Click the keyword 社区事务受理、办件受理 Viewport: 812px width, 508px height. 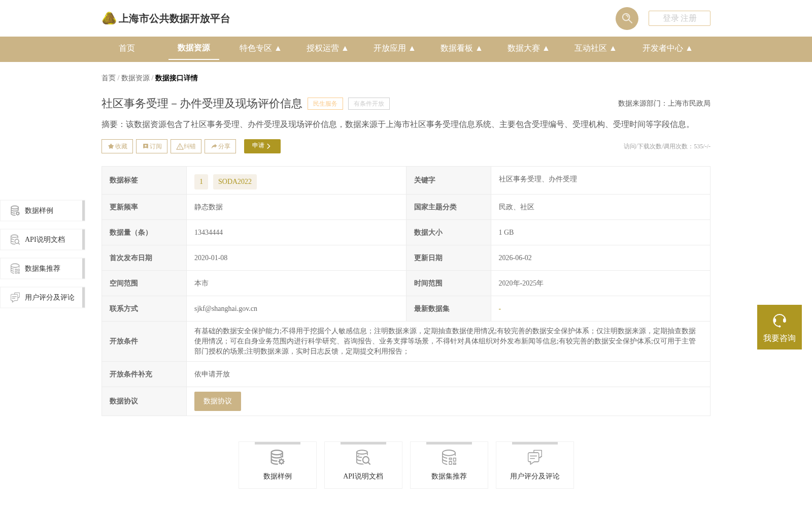537,179
